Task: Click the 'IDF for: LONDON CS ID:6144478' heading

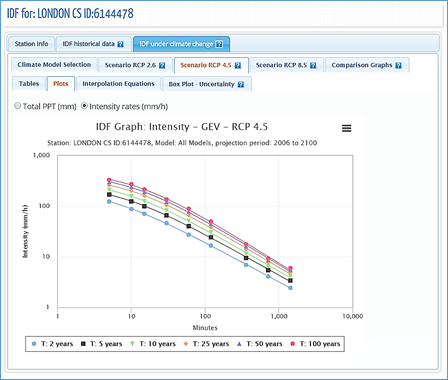Action: tap(70, 13)
